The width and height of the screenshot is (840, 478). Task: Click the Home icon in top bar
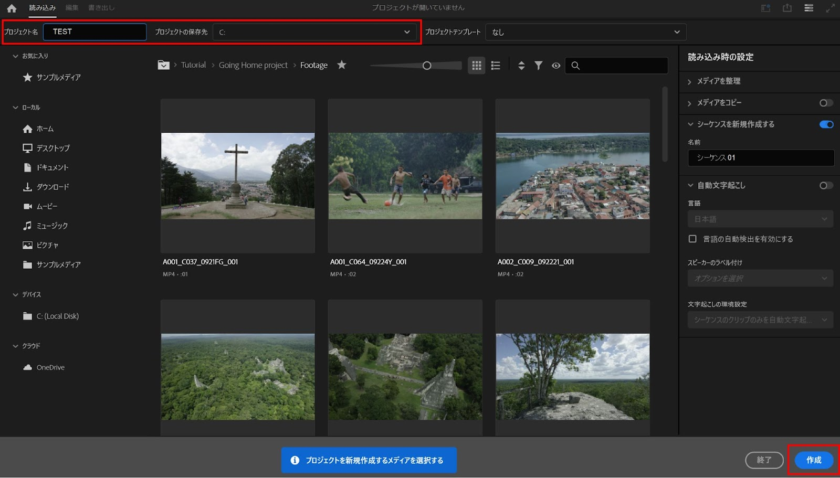point(12,8)
